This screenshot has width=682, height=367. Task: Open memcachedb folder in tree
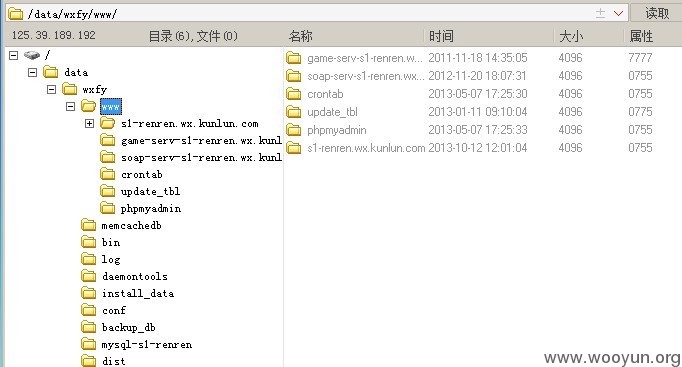coord(131,226)
